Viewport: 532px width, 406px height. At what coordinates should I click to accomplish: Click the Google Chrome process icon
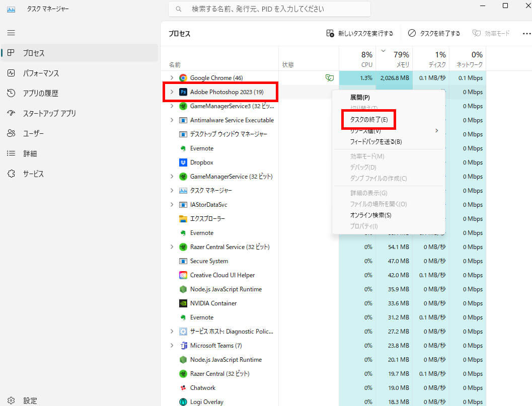click(183, 78)
